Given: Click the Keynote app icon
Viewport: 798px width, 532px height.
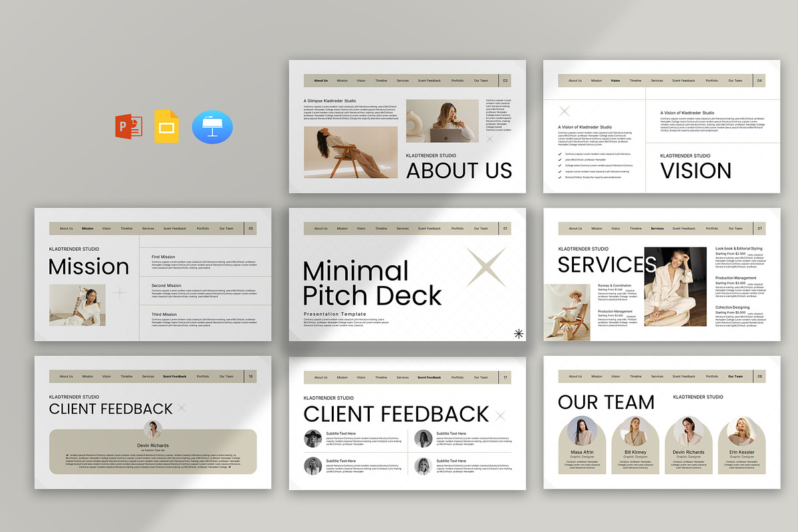Looking at the screenshot, I should click(212, 126).
